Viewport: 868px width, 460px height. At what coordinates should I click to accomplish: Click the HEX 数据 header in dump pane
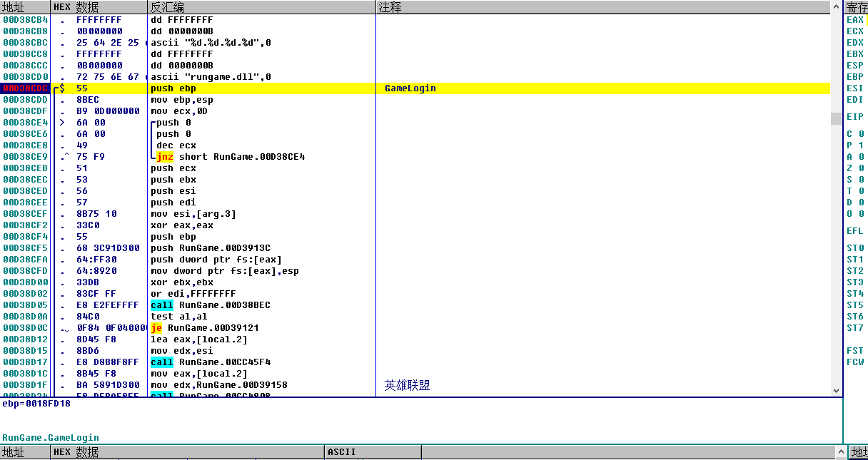click(187, 452)
